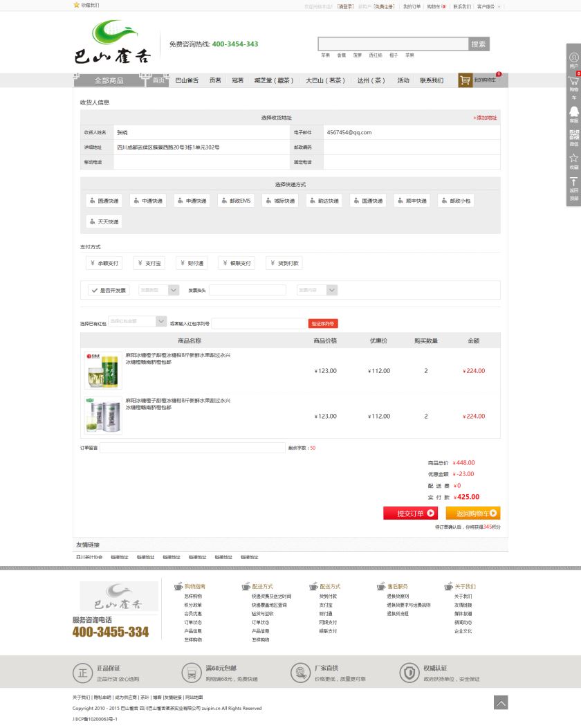The width and height of the screenshot is (581, 728).
Task: Open user account from the right sidebar
Action: pos(574,60)
